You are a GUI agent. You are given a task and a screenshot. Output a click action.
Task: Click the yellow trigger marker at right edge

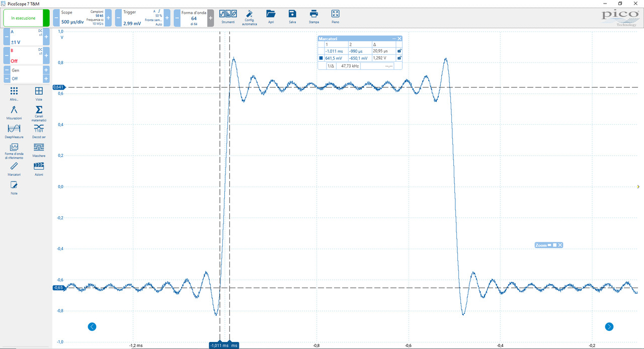click(638, 187)
